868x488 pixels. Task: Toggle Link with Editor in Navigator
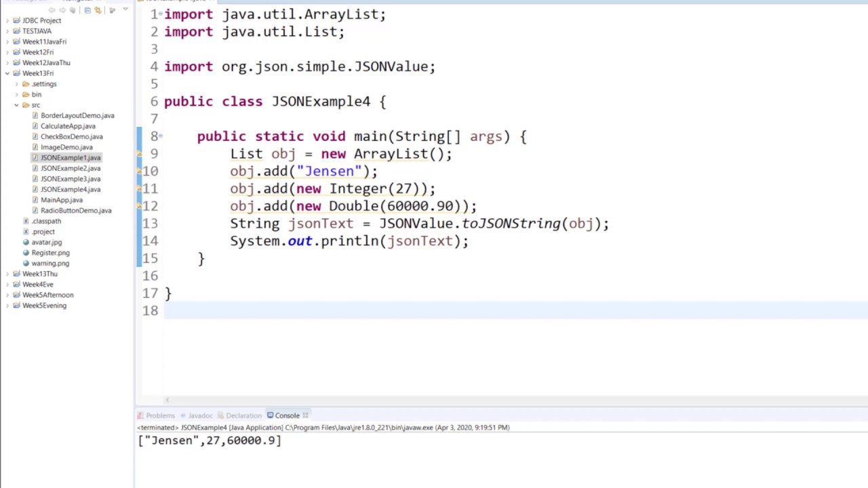98,10
